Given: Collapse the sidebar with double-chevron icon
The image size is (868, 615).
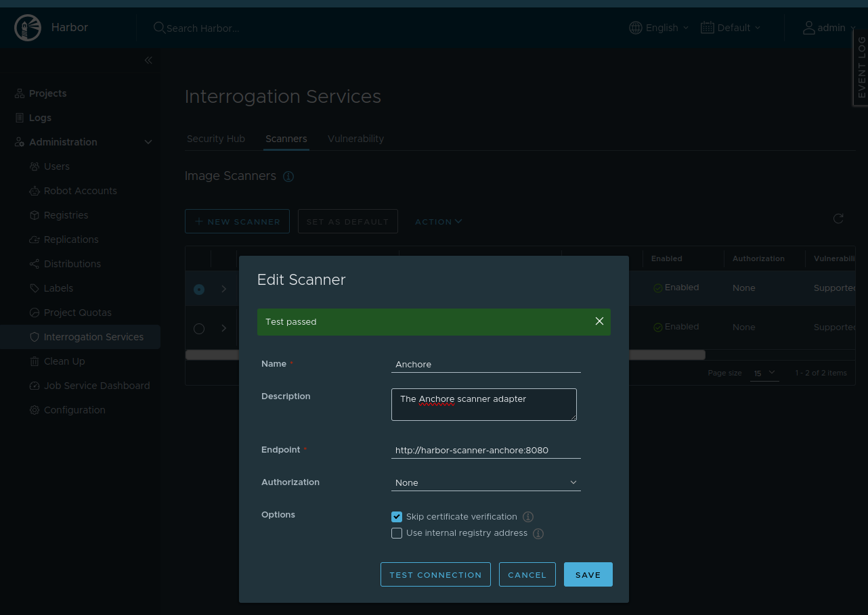Looking at the screenshot, I should (x=148, y=60).
